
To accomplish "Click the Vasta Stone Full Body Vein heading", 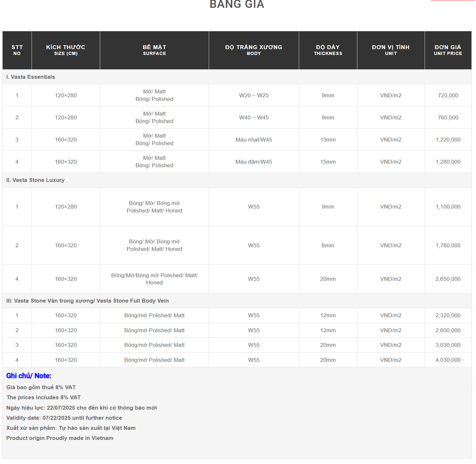I will click(87, 301).
